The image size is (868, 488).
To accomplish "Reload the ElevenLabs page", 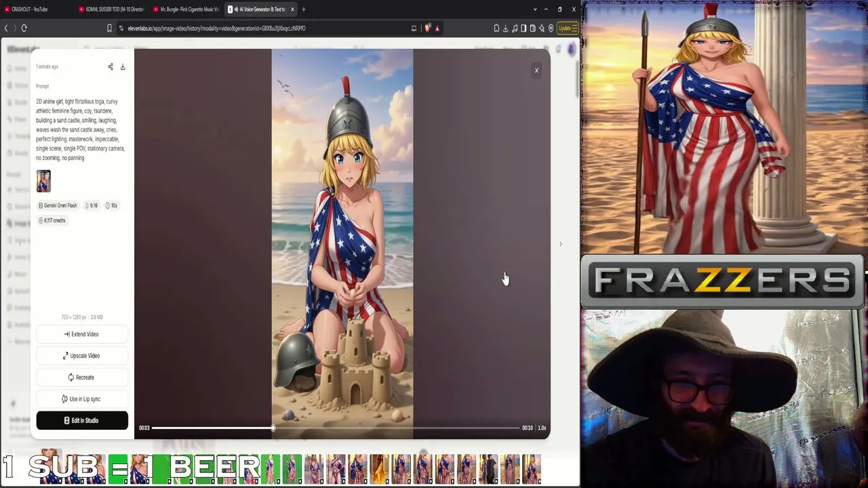I will coord(24,28).
